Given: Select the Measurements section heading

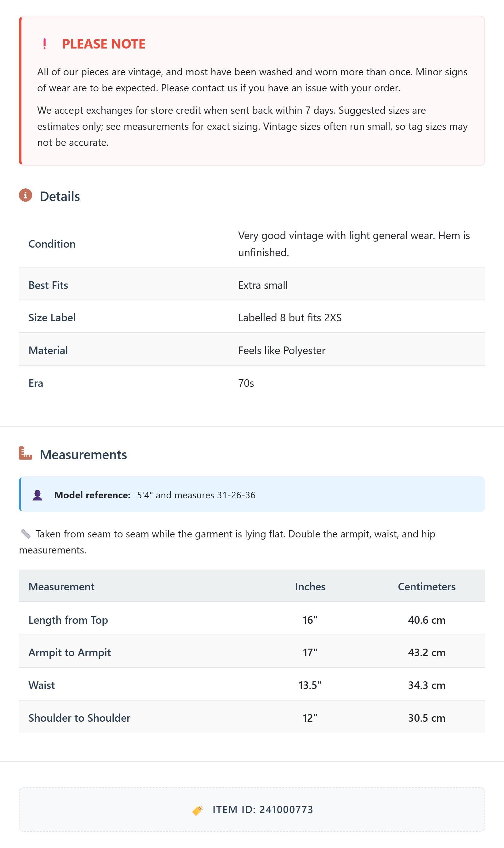Looking at the screenshot, I should (83, 454).
